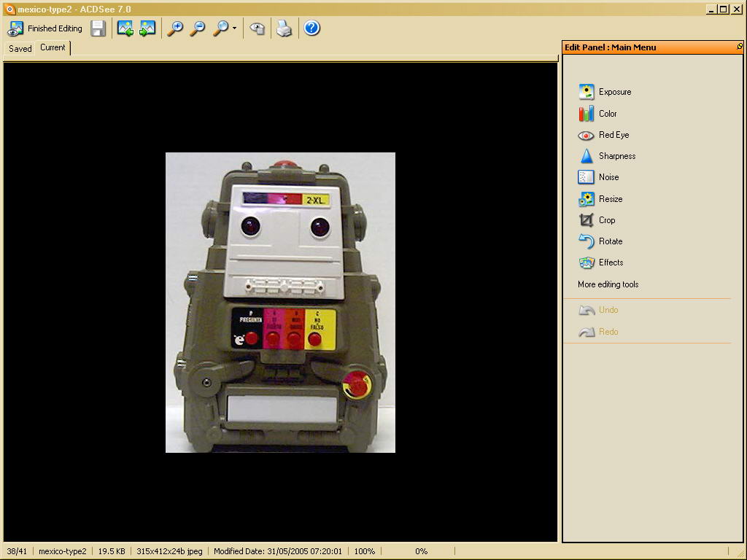Minimize the ACDSee window
This screenshot has height=560, width=747.
711,9
